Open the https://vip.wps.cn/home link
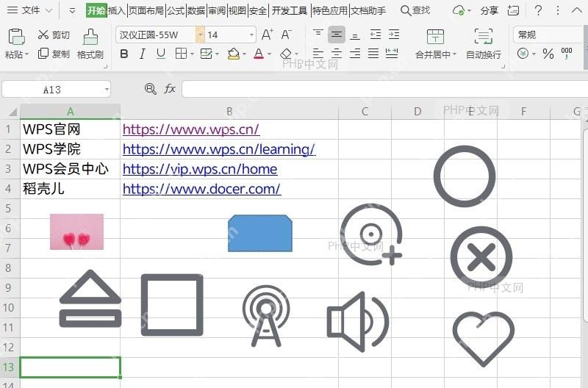588x388 pixels. tap(200, 169)
